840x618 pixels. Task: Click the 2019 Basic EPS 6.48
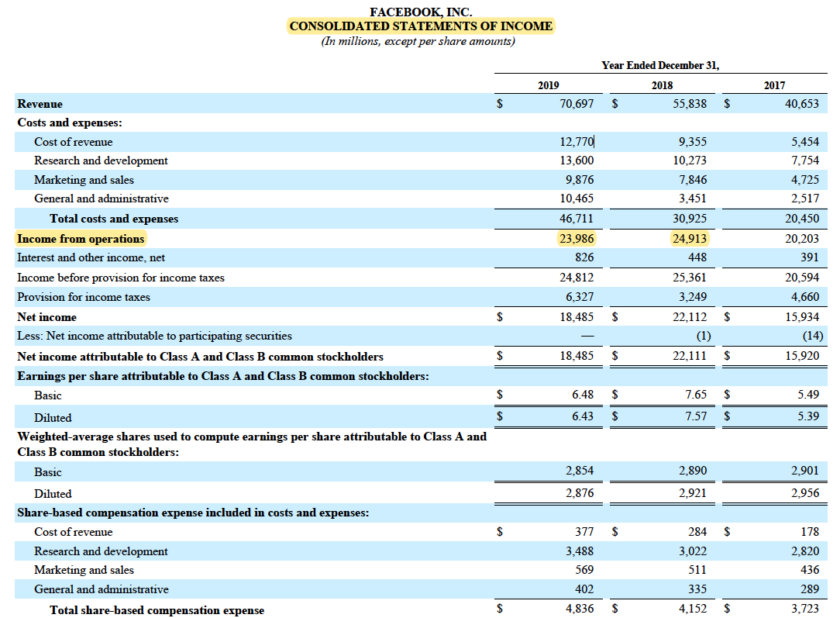582,395
